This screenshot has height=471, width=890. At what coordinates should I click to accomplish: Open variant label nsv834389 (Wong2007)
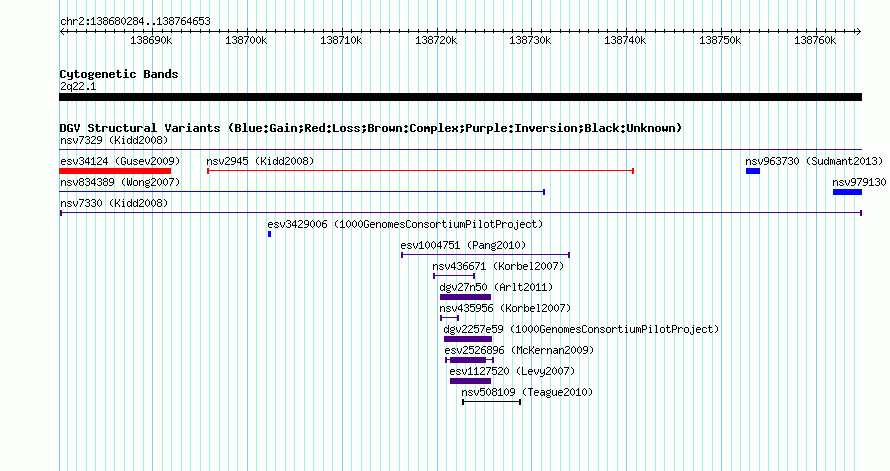120,182
